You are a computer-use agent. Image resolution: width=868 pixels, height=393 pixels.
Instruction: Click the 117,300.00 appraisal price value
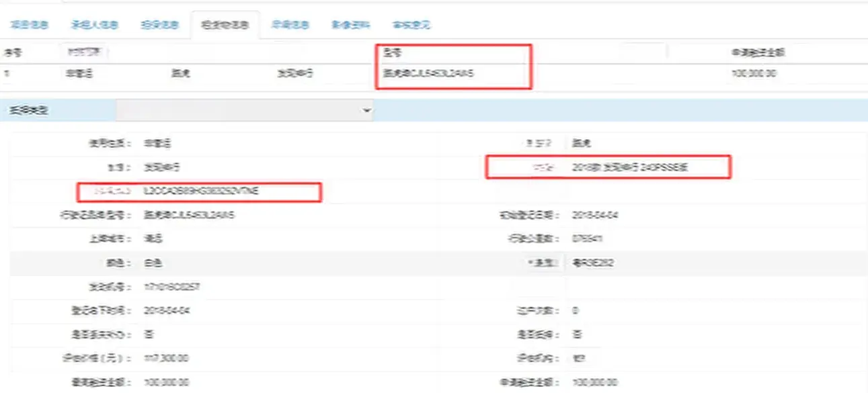coord(166,358)
